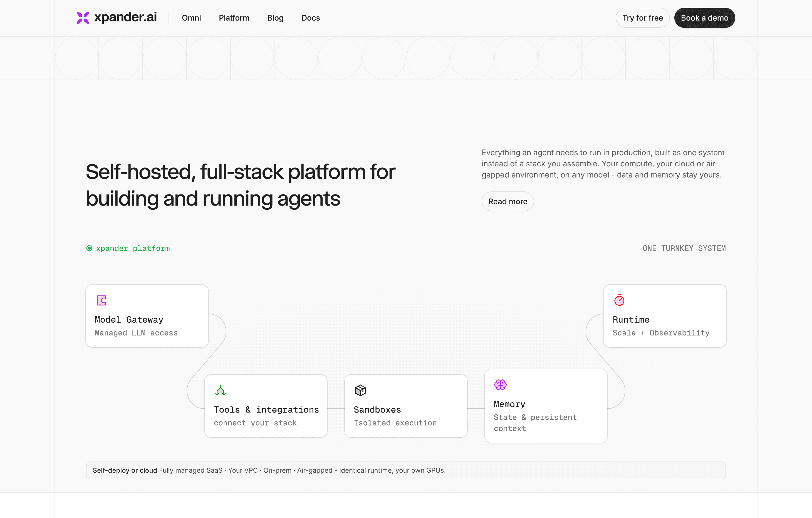
Task: Click the Read more button
Action: point(508,201)
